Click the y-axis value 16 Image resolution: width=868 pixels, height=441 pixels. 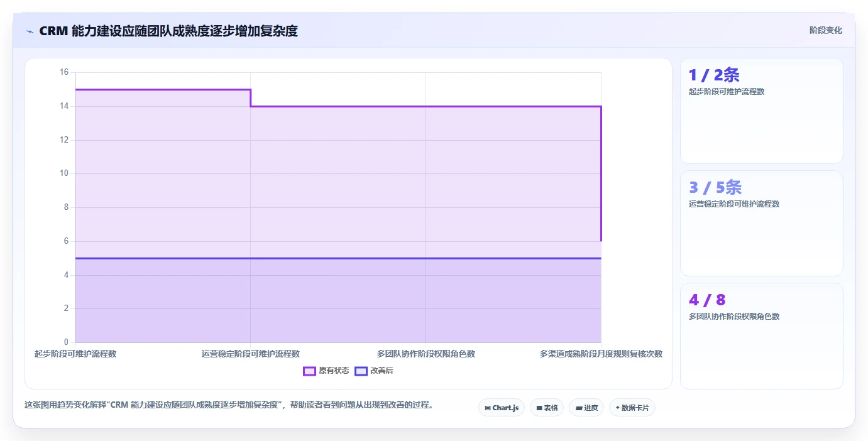[x=64, y=72]
